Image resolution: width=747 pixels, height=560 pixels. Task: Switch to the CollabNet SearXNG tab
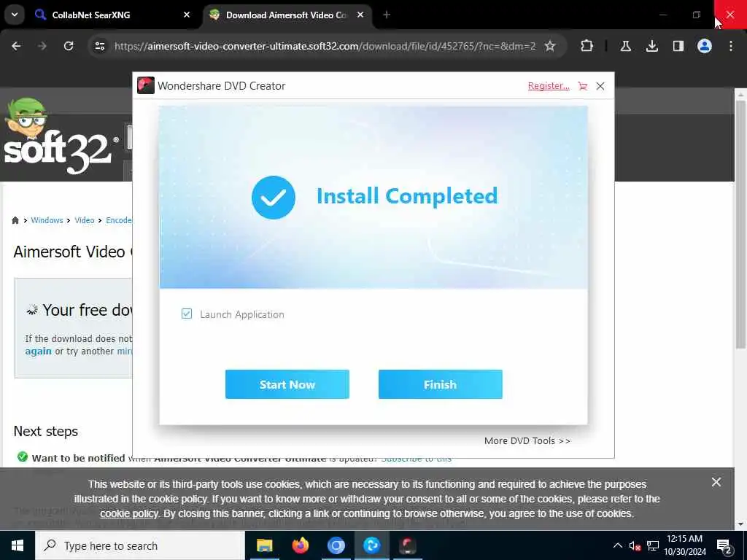[113, 15]
